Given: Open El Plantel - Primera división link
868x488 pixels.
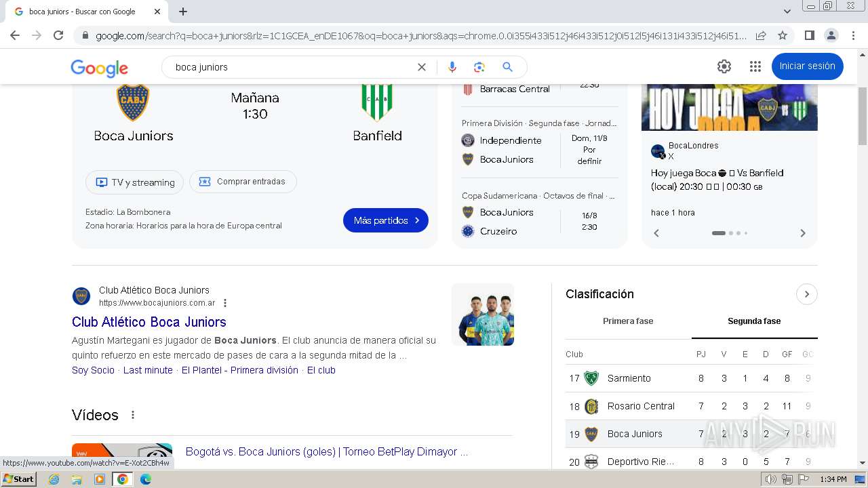Looking at the screenshot, I should [x=240, y=370].
